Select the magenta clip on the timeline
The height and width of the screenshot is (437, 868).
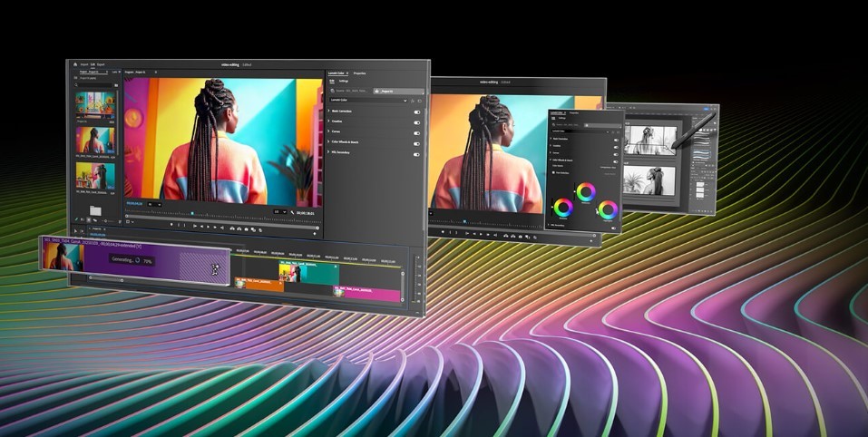coord(366,294)
